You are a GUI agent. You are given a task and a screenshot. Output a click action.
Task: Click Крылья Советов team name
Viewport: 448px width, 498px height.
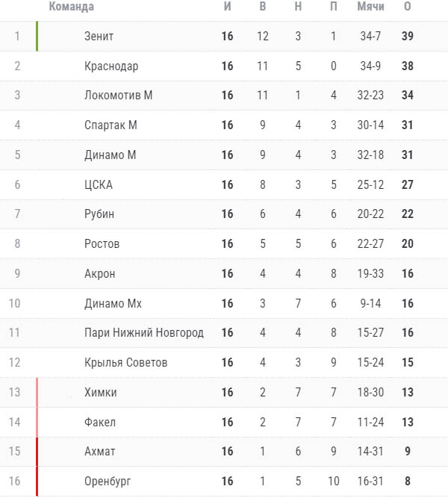coord(126,363)
